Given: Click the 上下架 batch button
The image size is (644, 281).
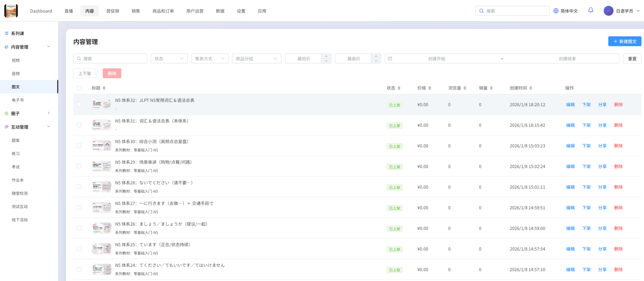Looking at the screenshot, I should tap(85, 73).
